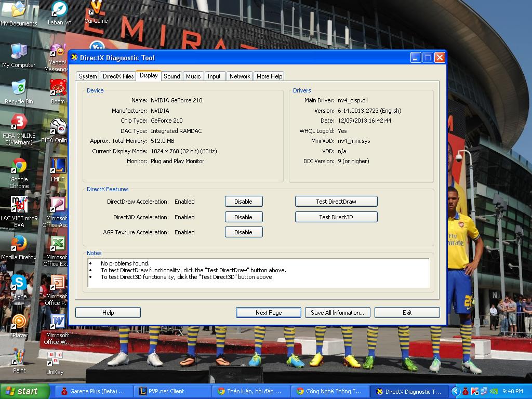Open Laban.vn desktop shortcut
Screen dimensions: 532x399
coord(59,13)
